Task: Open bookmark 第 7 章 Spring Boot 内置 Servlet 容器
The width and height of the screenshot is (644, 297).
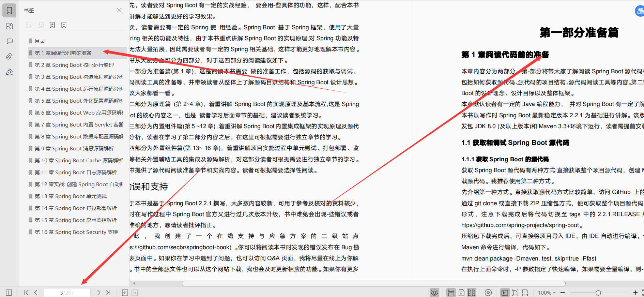Action: [79, 124]
